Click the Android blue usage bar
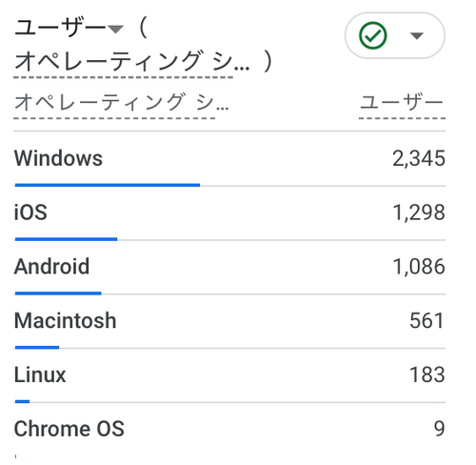This screenshot has width=476, height=465. [58, 293]
